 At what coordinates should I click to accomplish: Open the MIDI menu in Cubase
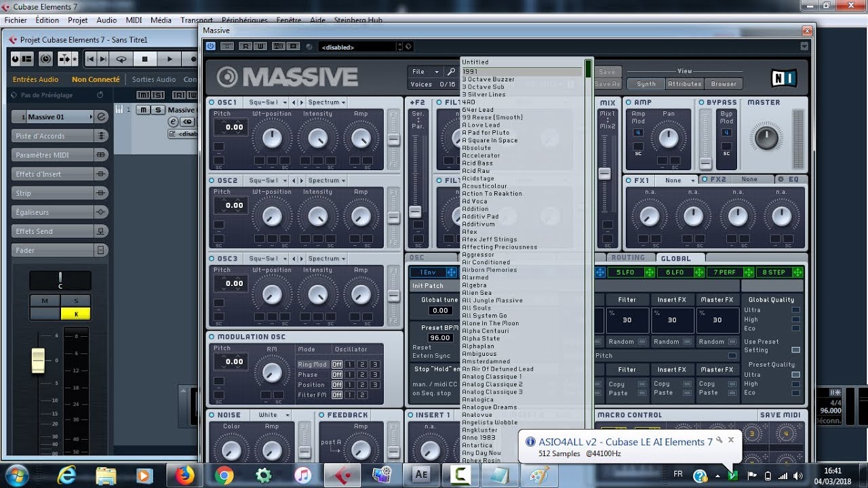click(134, 20)
